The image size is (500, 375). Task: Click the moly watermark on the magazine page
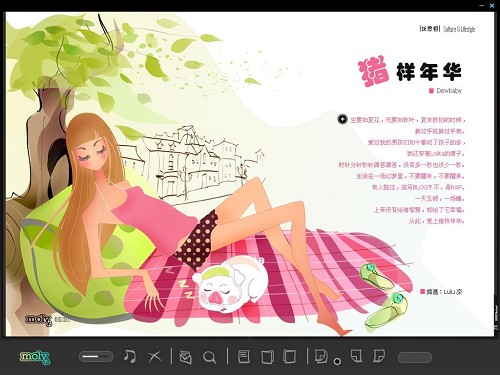pyautogui.click(x=39, y=319)
